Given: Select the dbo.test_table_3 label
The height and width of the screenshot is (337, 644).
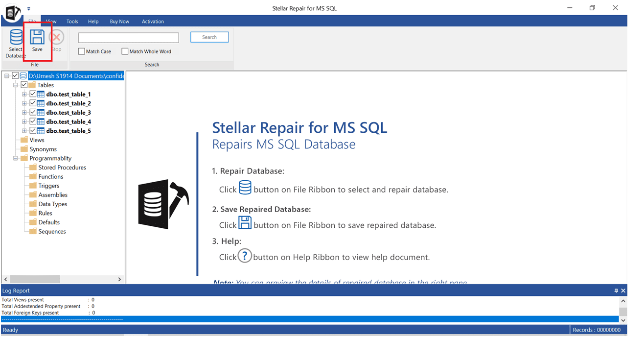Looking at the screenshot, I should (x=69, y=113).
